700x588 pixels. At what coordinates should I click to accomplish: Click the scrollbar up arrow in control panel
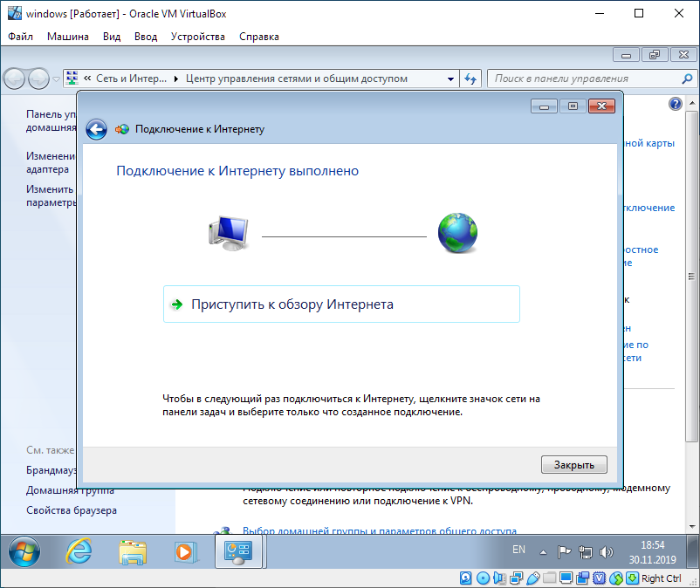[x=692, y=103]
